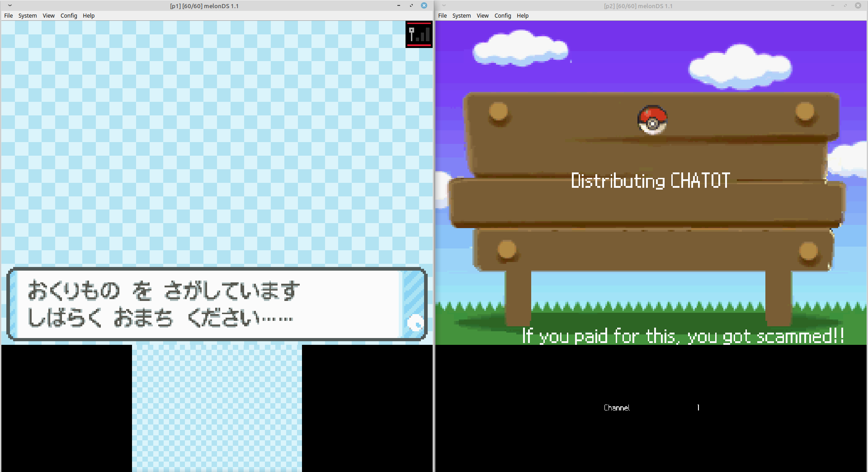868x472 pixels.
Task: Open File menu in p1 melonDS window
Action: click(x=9, y=15)
